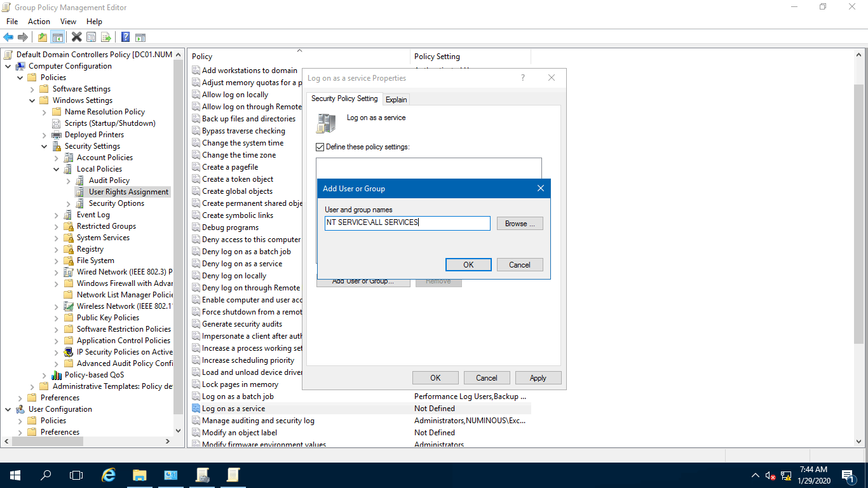The image size is (868, 488).
Task: Open the View menu
Action: [x=68, y=22]
